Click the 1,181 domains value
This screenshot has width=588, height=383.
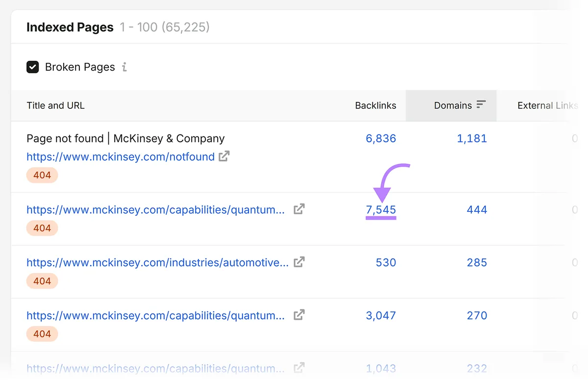472,138
